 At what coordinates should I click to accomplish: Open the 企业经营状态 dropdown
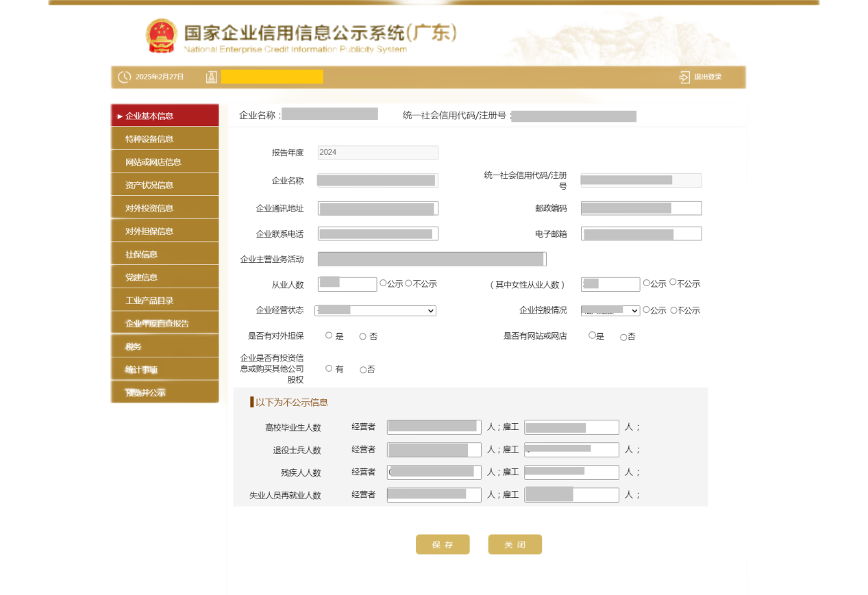pyautogui.click(x=375, y=311)
